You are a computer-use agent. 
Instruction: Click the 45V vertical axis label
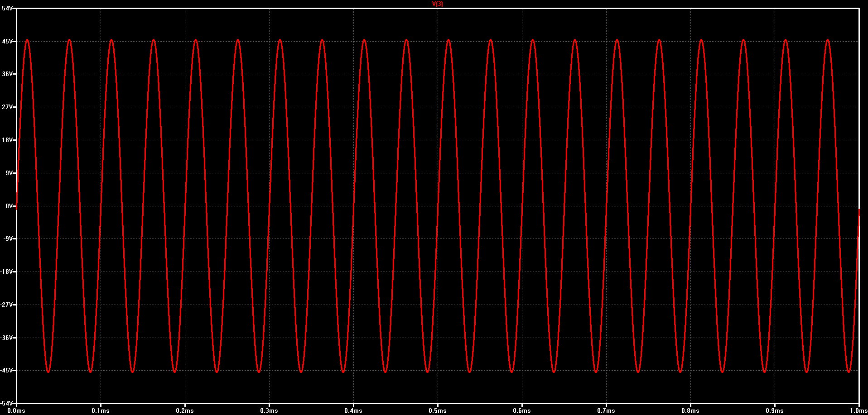7,41
